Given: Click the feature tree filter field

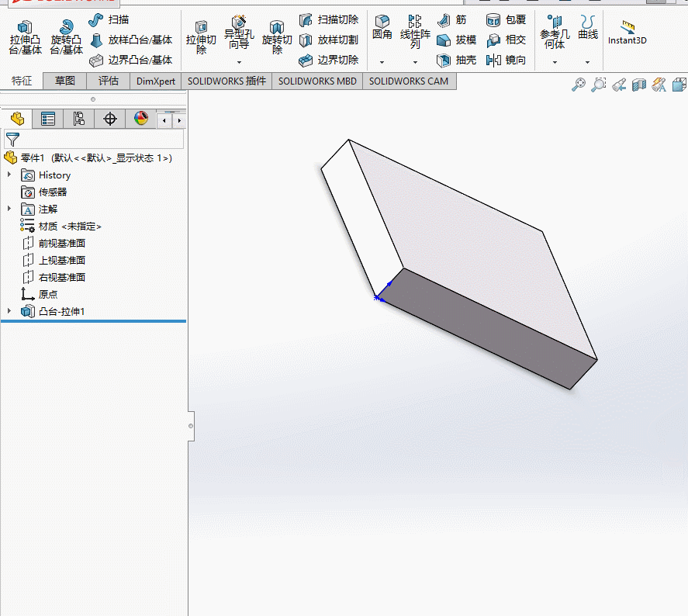Looking at the screenshot, I should pyautogui.click(x=94, y=140).
